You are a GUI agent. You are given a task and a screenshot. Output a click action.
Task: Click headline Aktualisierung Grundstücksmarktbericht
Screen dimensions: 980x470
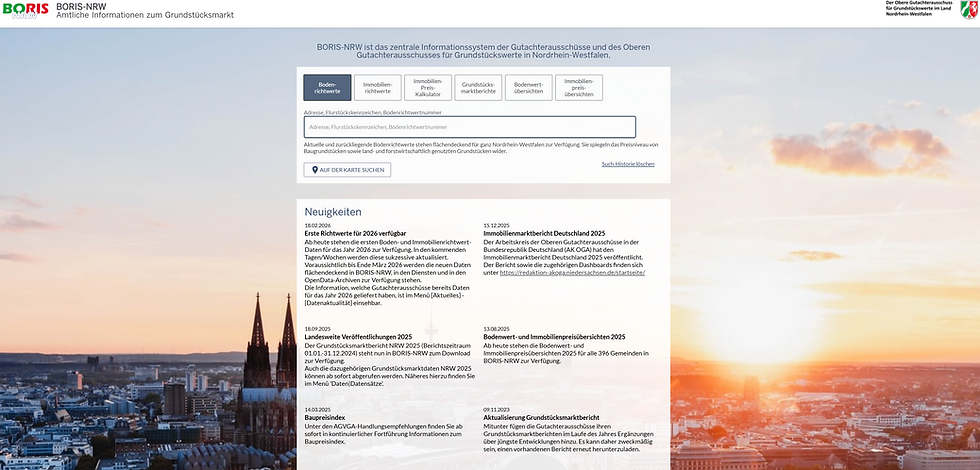[x=541, y=418]
